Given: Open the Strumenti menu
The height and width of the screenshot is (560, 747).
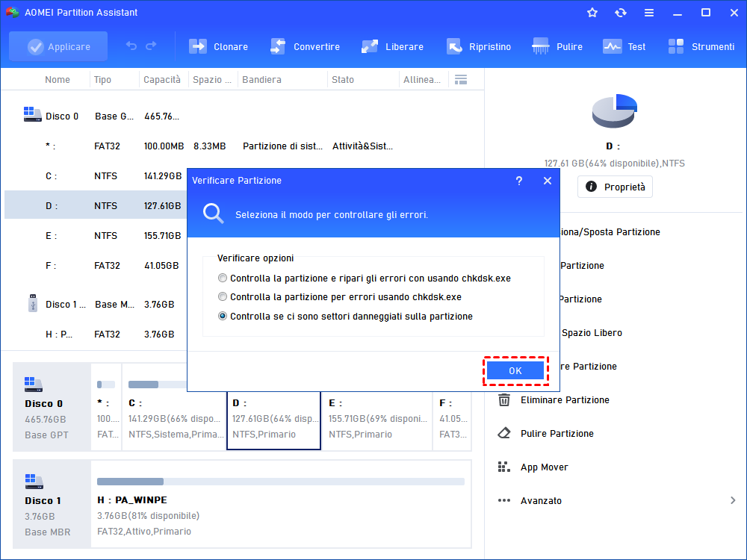Looking at the screenshot, I should pos(701,46).
